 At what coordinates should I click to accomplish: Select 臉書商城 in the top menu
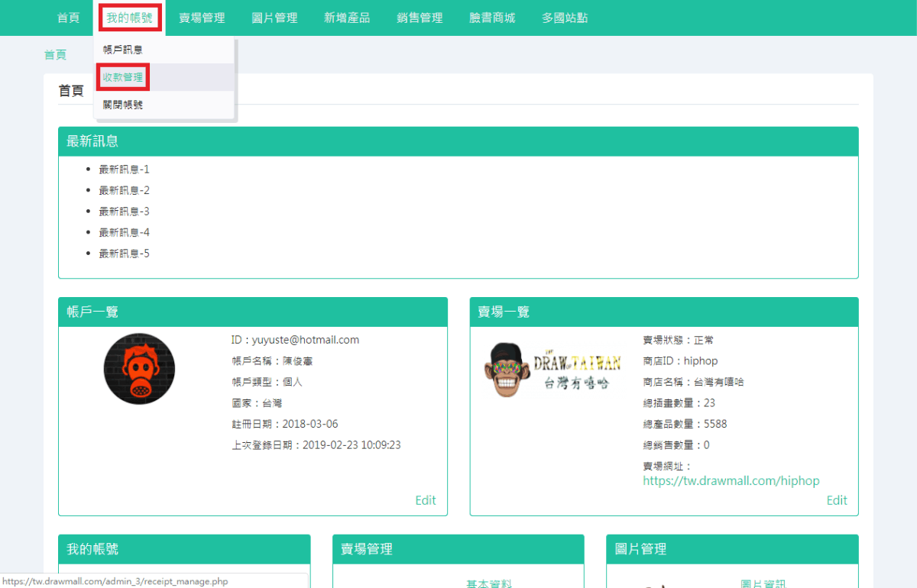[491, 17]
